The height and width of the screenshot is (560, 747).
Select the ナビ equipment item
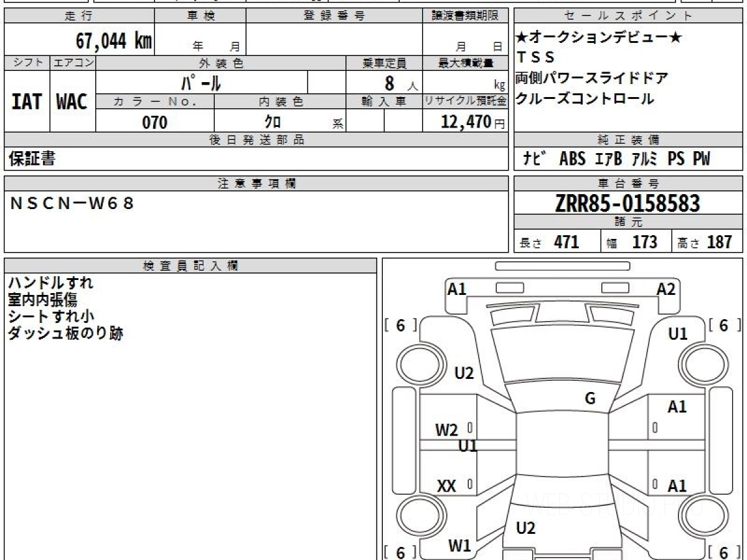(x=533, y=159)
